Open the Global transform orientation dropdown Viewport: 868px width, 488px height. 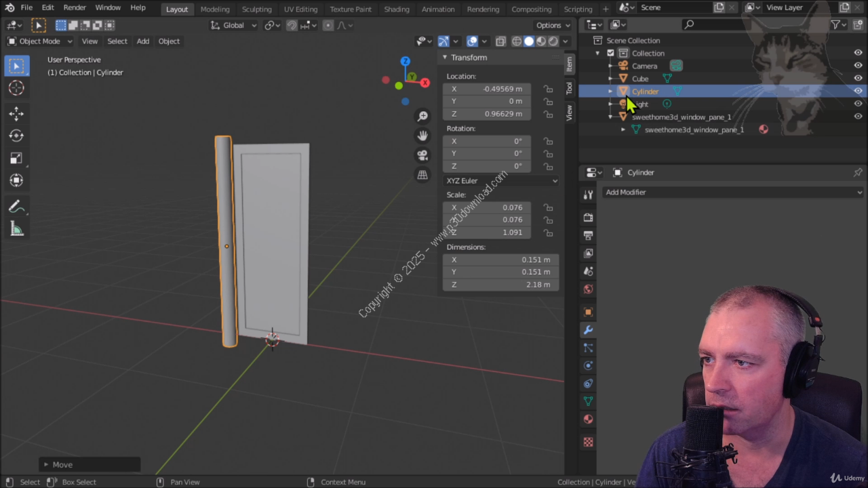pyautogui.click(x=233, y=25)
